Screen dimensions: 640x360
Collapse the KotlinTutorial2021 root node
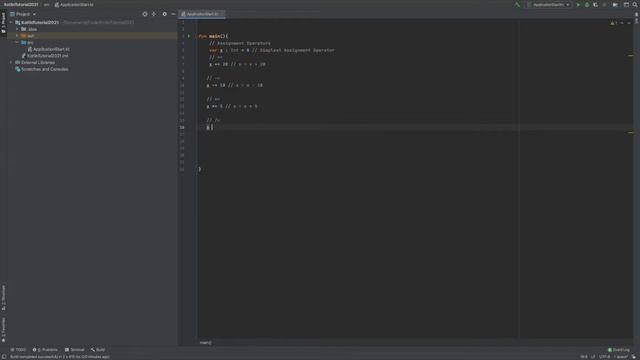point(11,22)
